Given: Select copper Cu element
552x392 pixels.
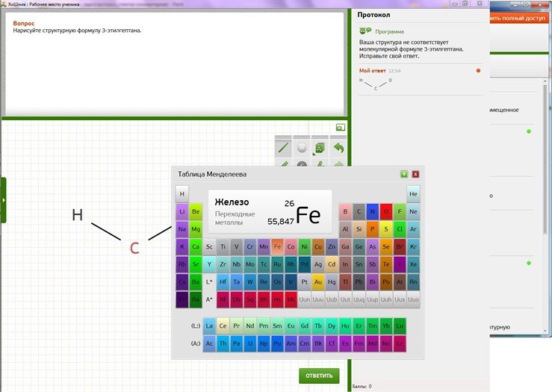Looking at the screenshot, I should click(318, 246).
